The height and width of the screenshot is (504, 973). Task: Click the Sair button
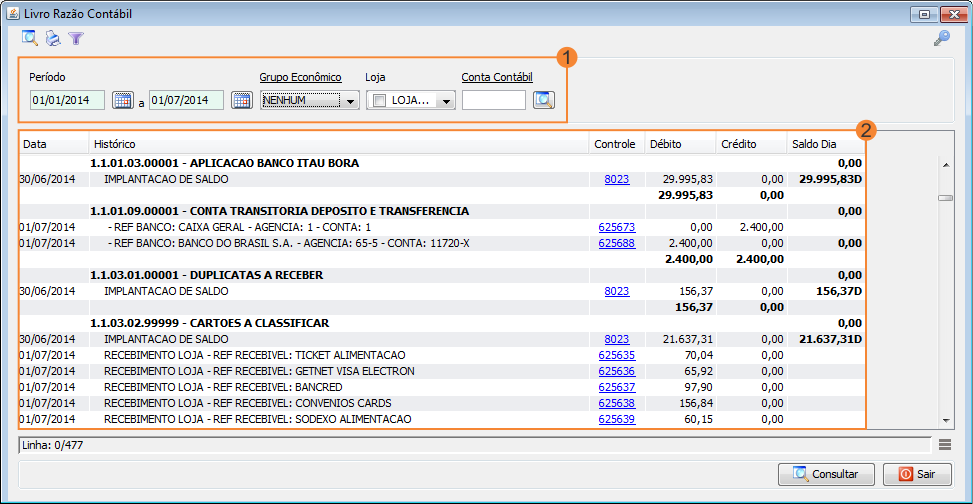coord(917,474)
